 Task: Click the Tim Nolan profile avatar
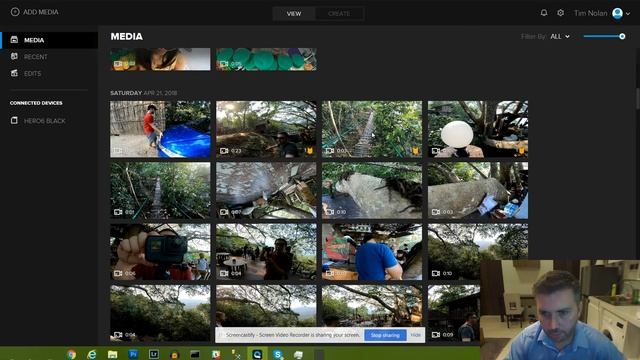tap(617, 13)
